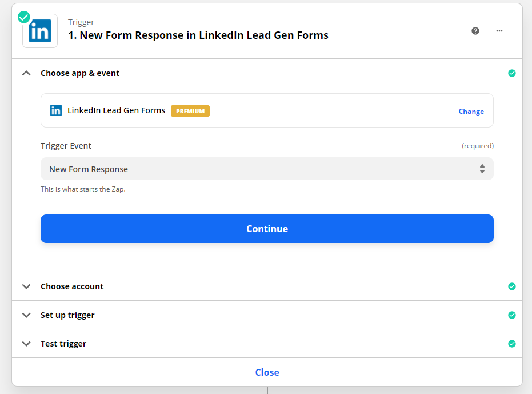Click the Change link for the app
This screenshot has width=532, height=394.
point(471,111)
